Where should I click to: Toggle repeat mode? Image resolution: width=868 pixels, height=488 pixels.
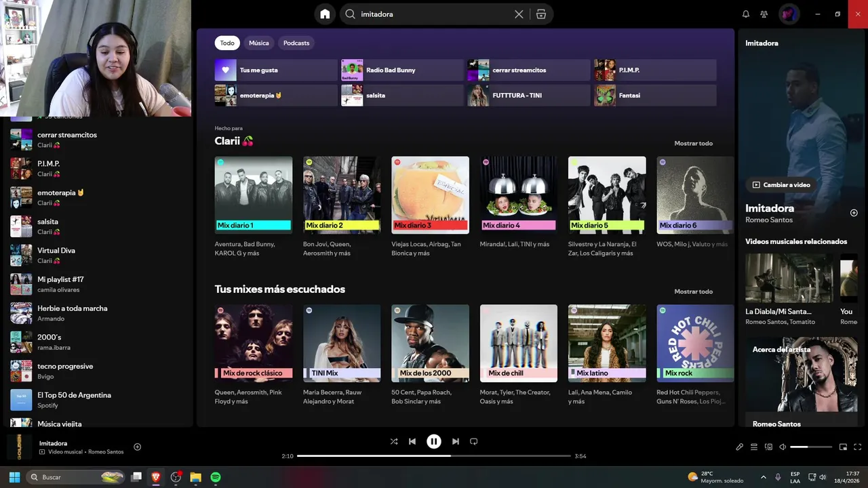point(474,441)
